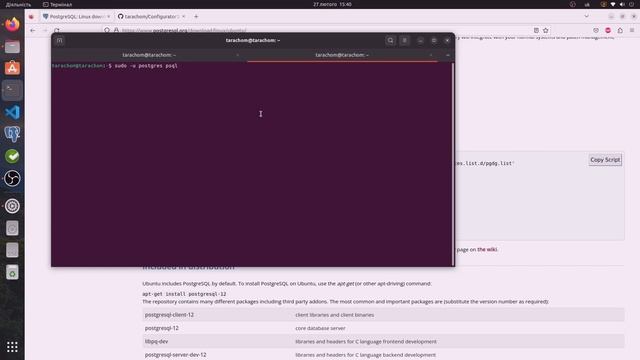Open the Activities overview
The image size is (640, 360).
[x=18, y=4]
